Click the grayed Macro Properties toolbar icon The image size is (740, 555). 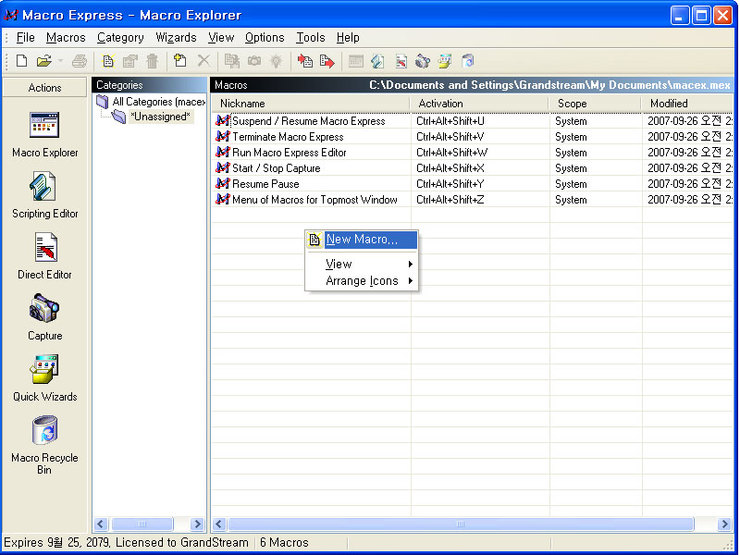point(130,61)
